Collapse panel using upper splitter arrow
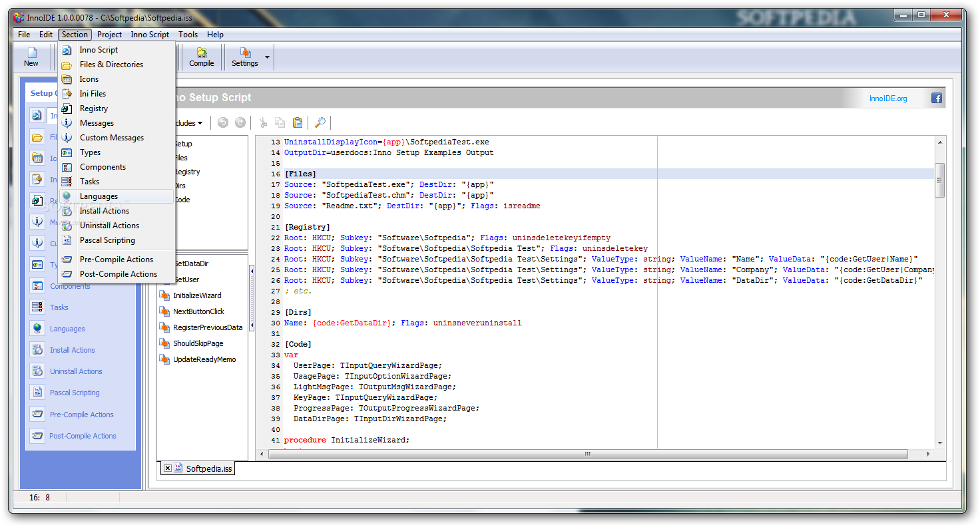The width and height of the screenshot is (980, 527). [252, 271]
